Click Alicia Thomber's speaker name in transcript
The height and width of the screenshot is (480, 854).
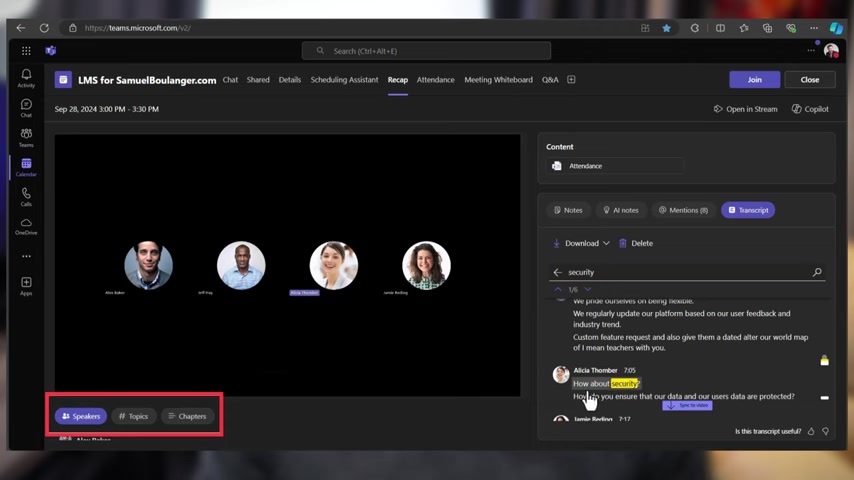(595, 370)
